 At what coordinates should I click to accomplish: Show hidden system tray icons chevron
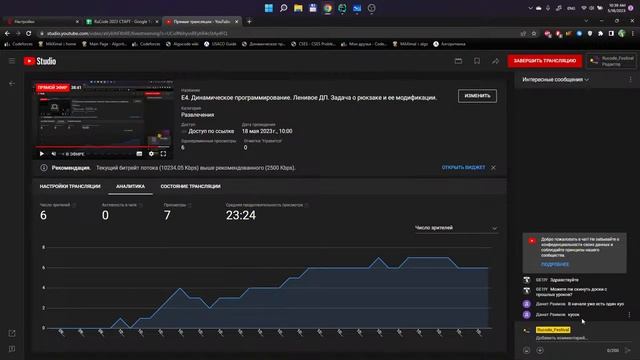pyautogui.click(x=530, y=8)
